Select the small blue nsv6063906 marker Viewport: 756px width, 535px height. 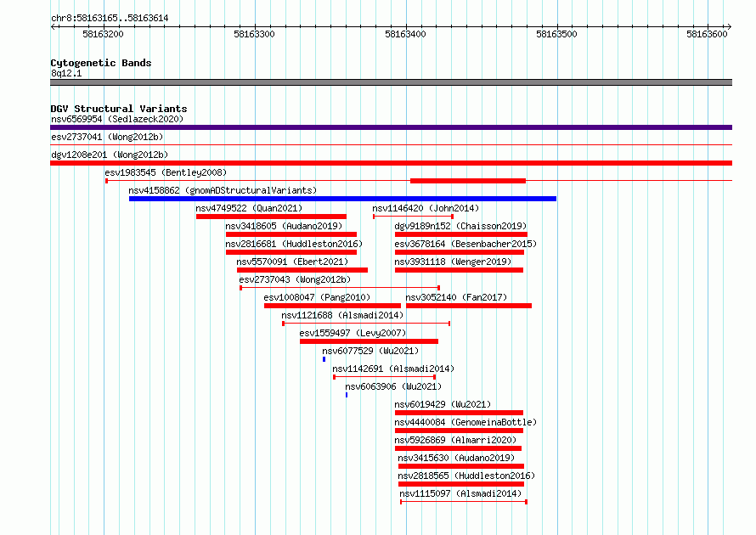point(347,395)
